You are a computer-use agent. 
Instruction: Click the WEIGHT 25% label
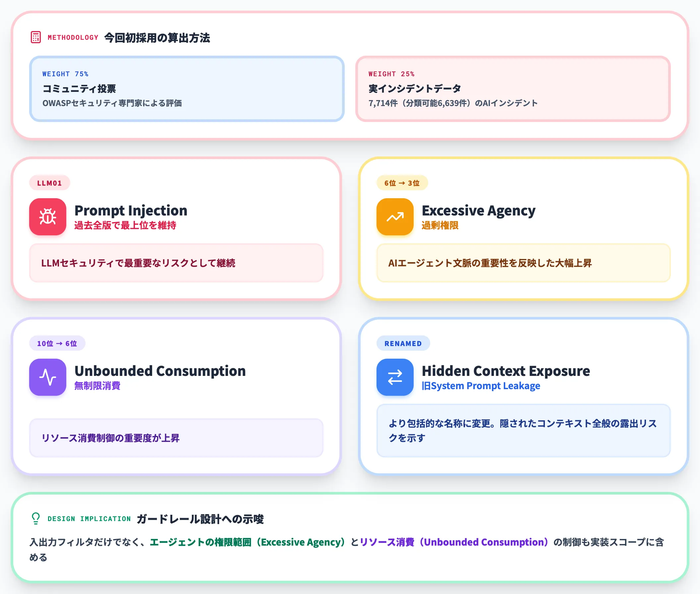(391, 74)
